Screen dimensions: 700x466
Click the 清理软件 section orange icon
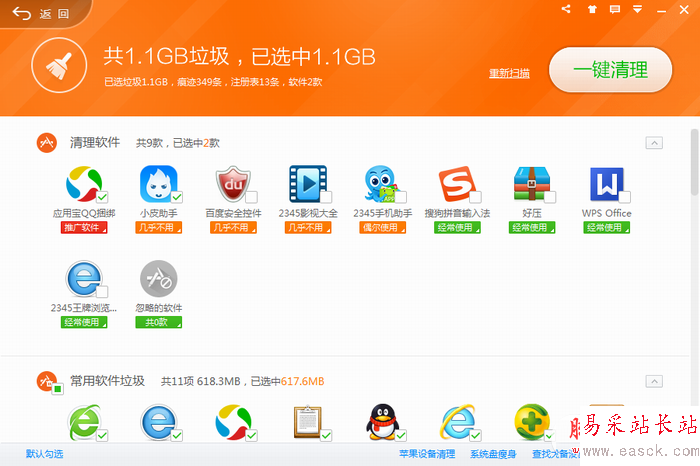[x=47, y=143]
